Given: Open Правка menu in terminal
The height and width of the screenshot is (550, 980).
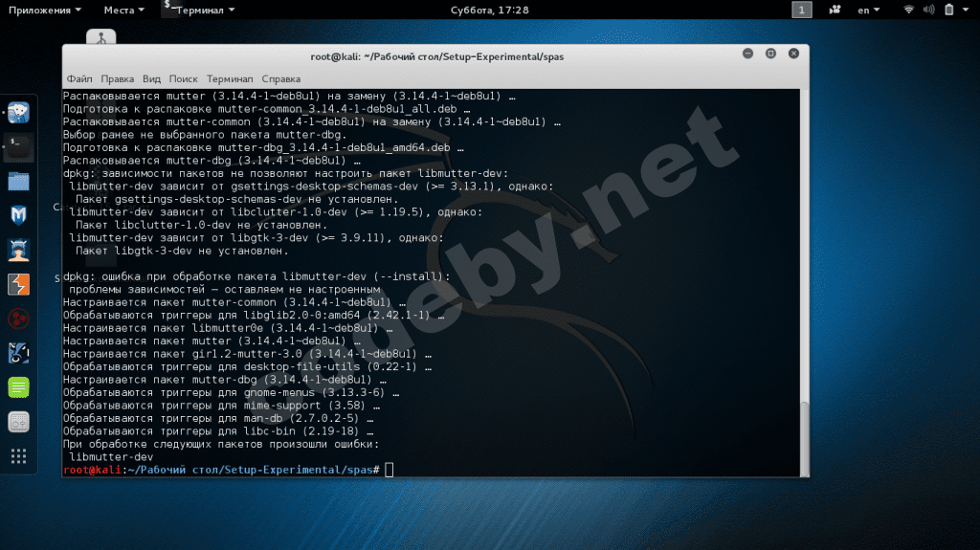Looking at the screenshot, I should [x=117, y=78].
